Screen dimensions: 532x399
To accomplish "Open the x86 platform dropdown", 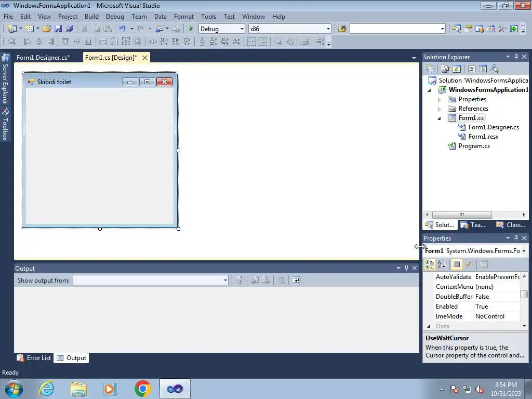I will coord(328,29).
